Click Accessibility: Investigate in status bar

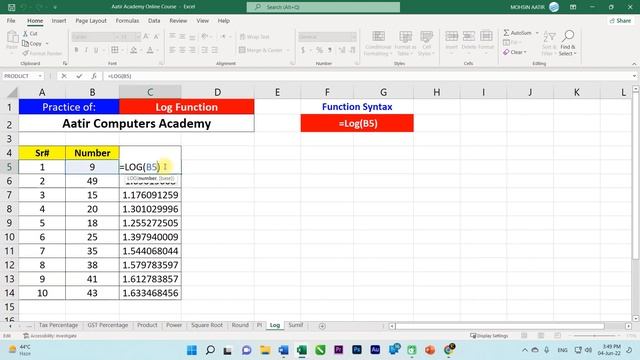click(50, 336)
